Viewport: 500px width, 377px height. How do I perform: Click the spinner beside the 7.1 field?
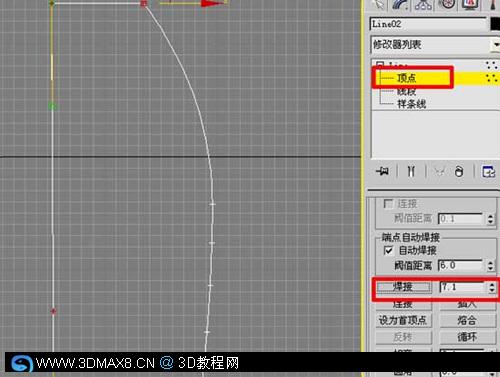click(x=492, y=287)
